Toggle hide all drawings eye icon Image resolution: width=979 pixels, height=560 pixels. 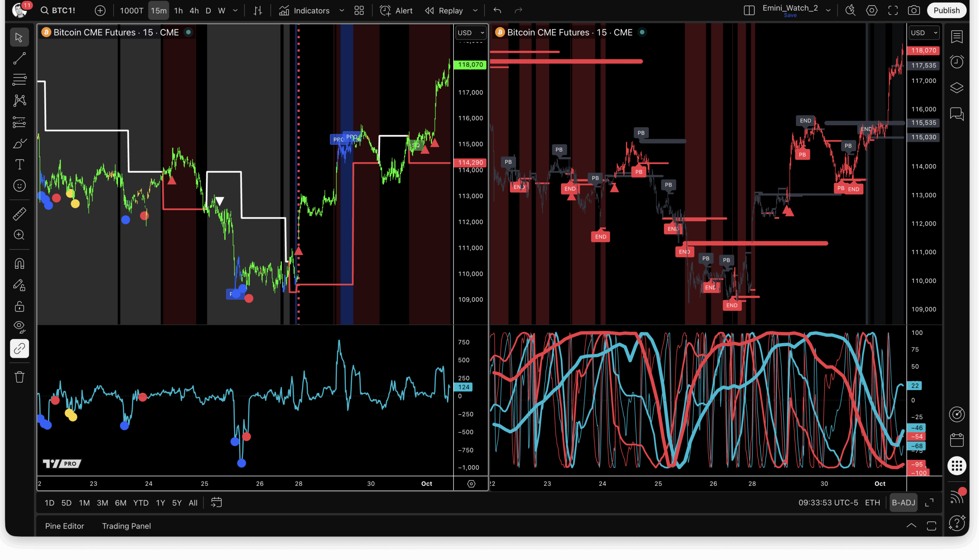19,327
